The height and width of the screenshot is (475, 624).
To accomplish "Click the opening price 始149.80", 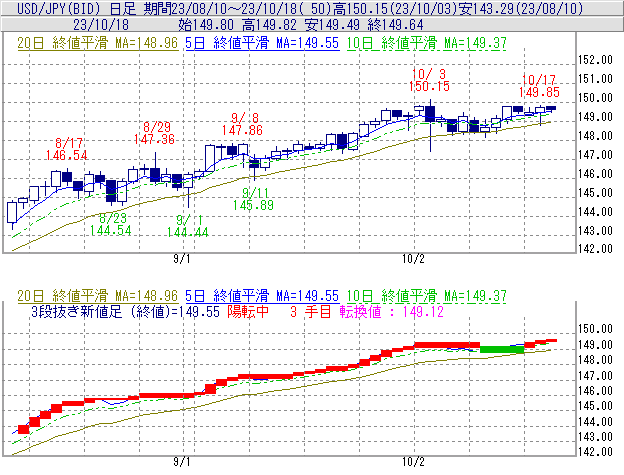I will [x=206, y=25].
